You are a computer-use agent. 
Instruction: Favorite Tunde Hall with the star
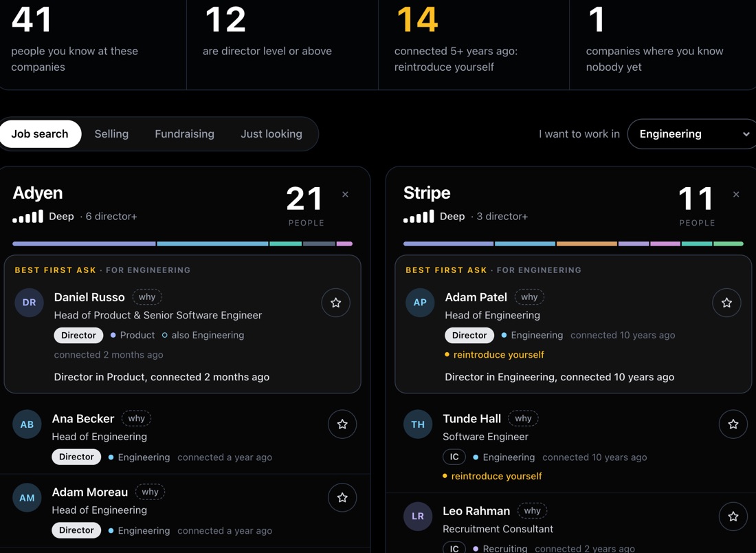(733, 424)
